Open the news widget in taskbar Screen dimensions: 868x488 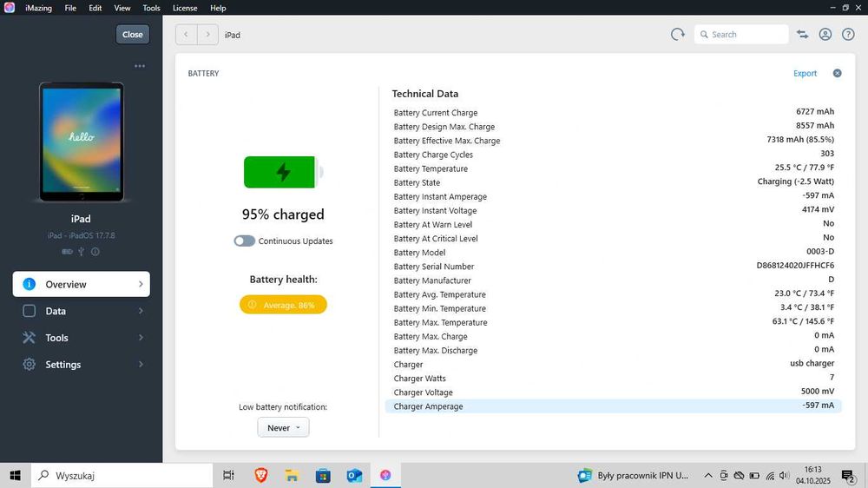[633, 475]
